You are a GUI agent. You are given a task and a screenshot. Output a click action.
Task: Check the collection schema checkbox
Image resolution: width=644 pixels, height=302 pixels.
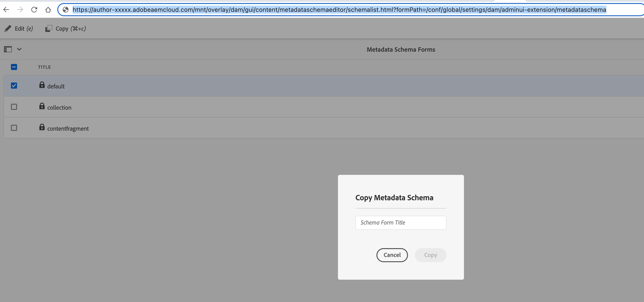14,107
